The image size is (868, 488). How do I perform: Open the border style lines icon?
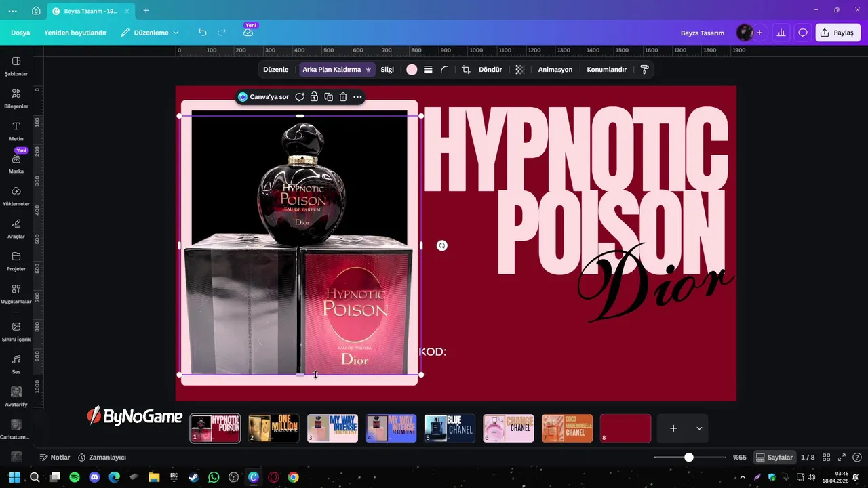pos(428,70)
